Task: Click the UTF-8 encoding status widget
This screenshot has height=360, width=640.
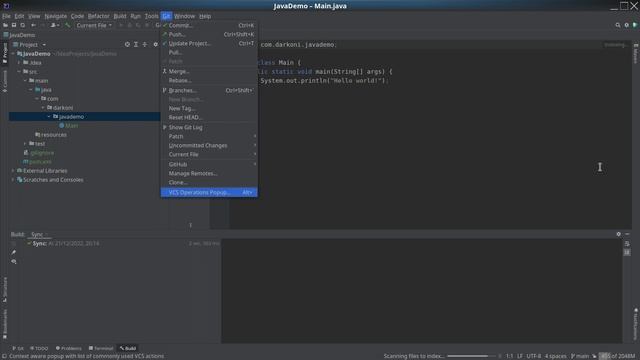Action: [533, 356]
